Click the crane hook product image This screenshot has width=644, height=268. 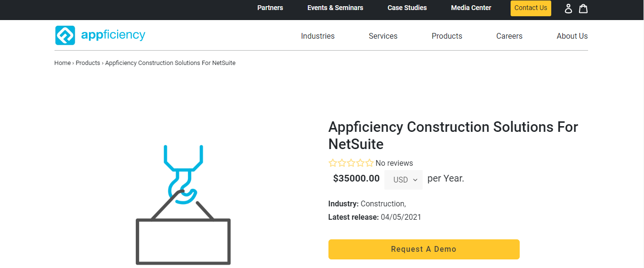[x=183, y=204]
